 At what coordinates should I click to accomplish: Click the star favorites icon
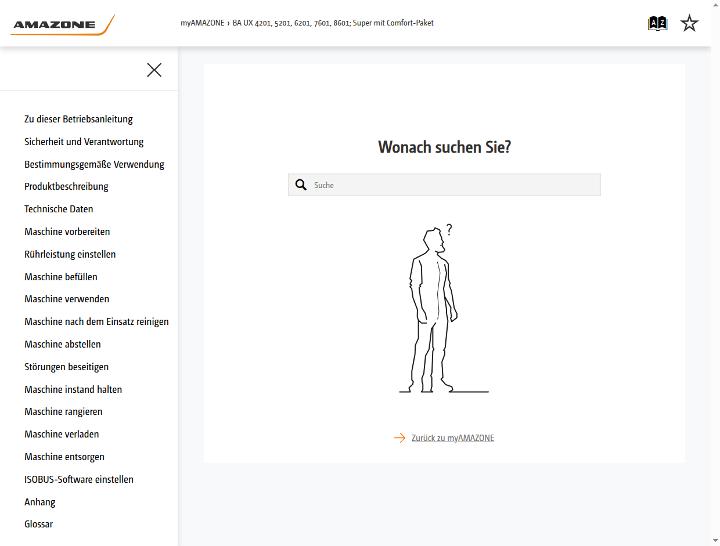[x=689, y=23]
